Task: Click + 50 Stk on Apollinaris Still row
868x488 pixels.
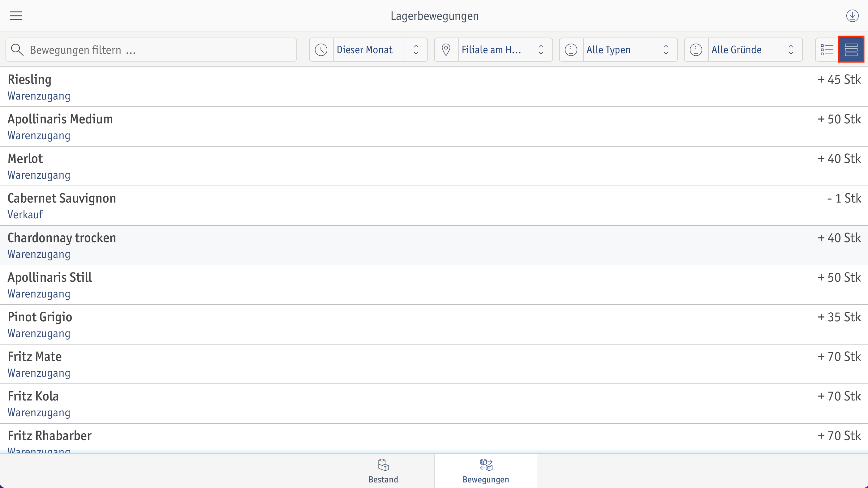Action: click(839, 277)
